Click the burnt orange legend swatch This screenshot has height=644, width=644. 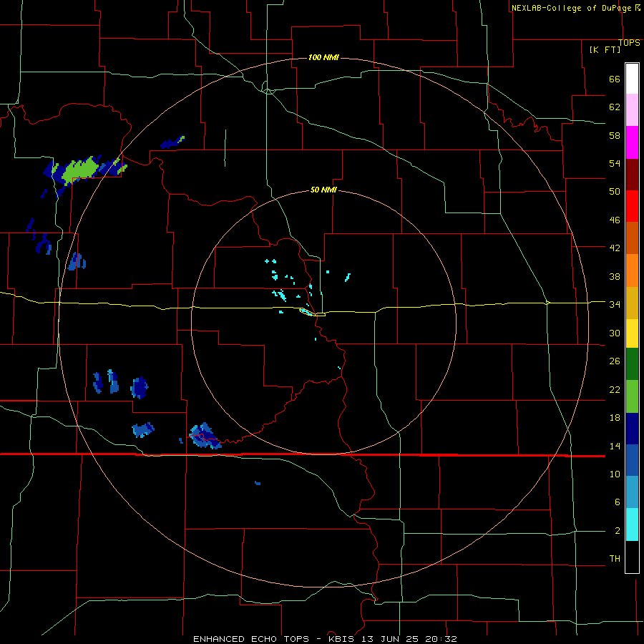pyautogui.click(x=632, y=238)
